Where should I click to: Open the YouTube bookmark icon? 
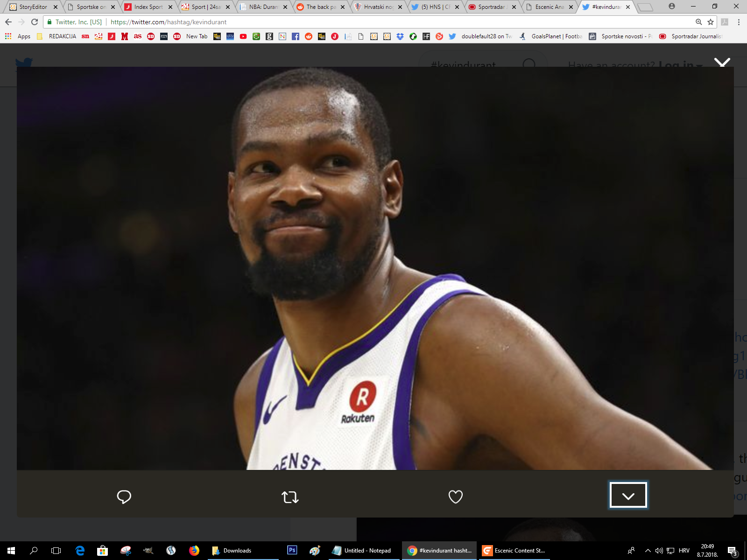coord(243,36)
